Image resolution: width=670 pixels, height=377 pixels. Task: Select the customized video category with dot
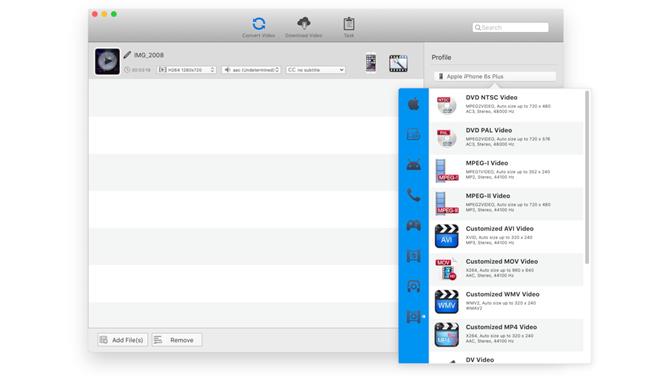[x=413, y=317]
